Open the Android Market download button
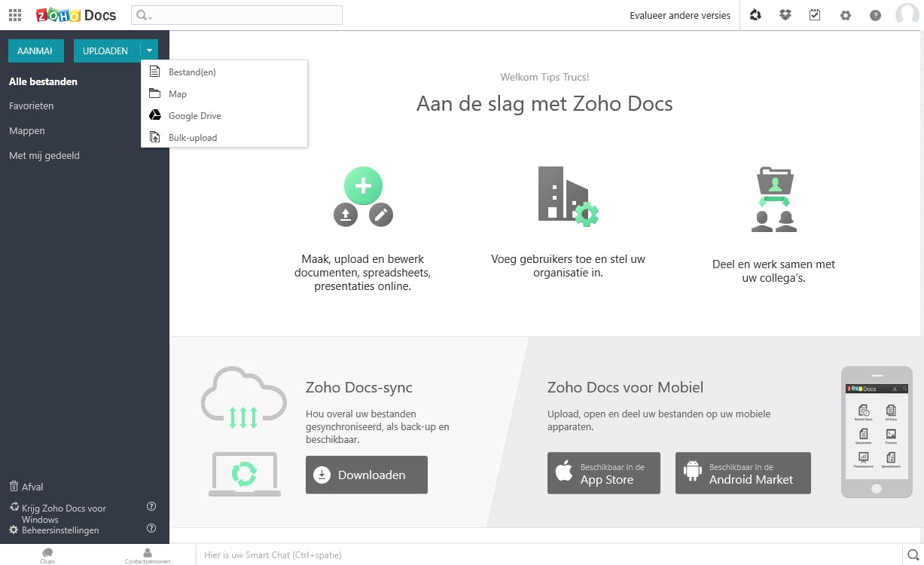Screen dimensions: 924x565 pyautogui.click(x=743, y=473)
